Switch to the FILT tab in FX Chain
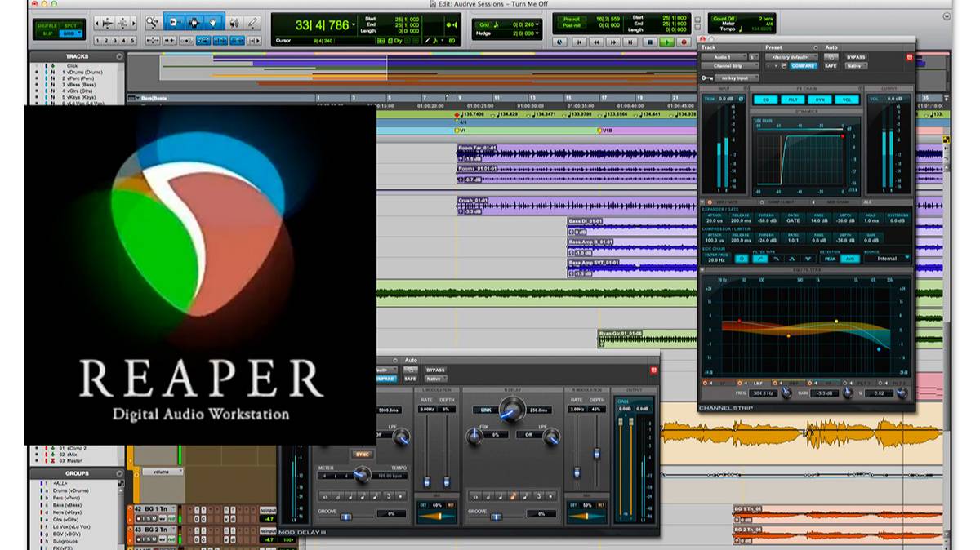 793,100
